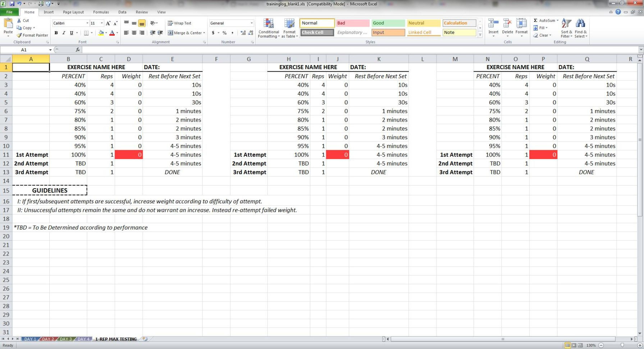
Task: Switch to the Formulas ribbon tab
Action: (x=101, y=12)
